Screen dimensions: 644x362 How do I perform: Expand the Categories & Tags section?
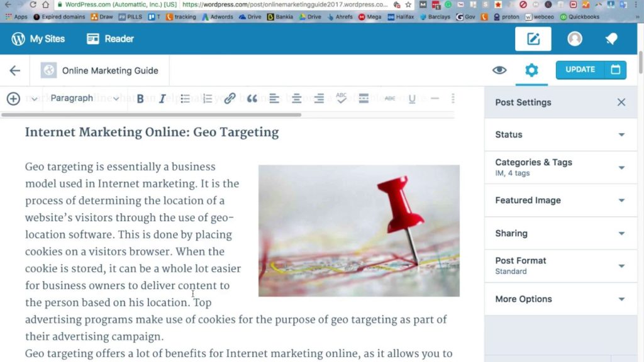[x=560, y=167]
